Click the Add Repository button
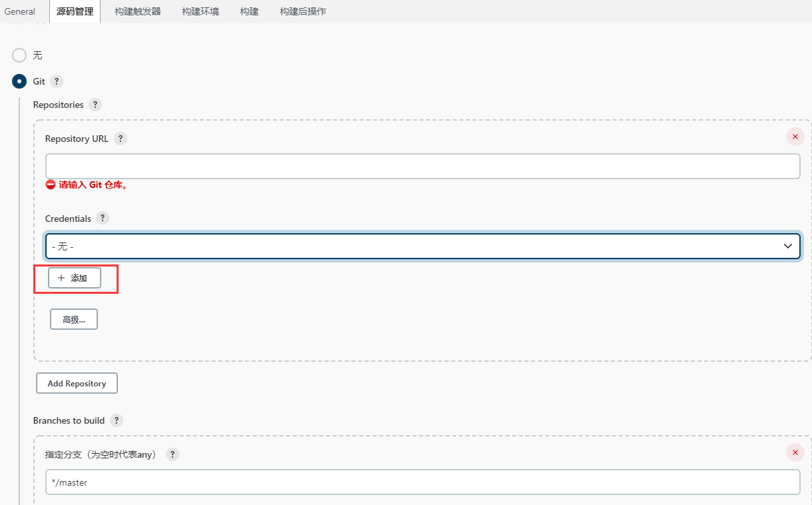 coord(77,383)
